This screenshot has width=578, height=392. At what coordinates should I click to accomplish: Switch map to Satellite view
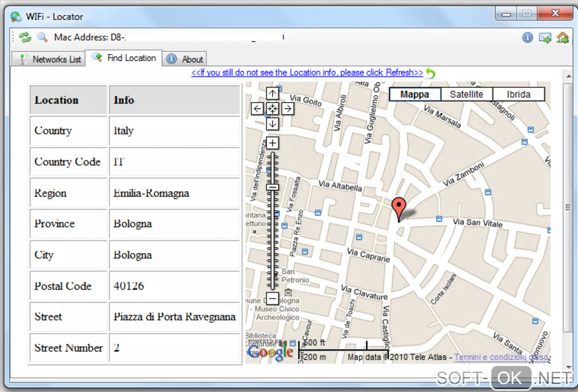[x=466, y=95]
